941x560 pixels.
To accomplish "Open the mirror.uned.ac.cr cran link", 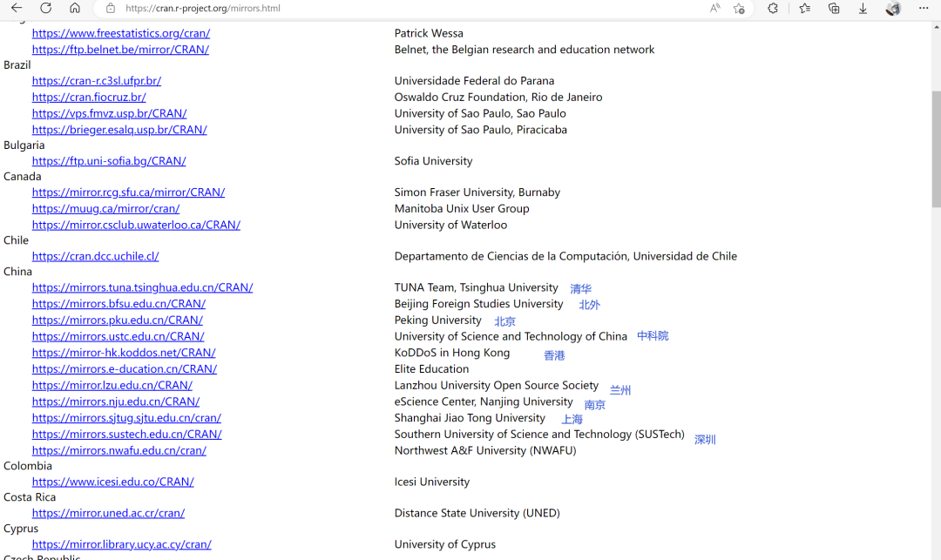I will [108, 513].
